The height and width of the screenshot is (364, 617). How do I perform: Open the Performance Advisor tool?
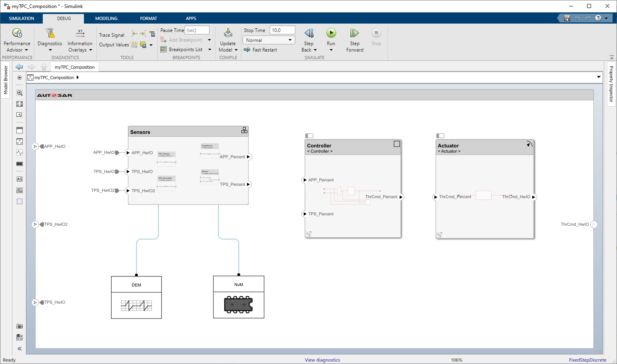[x=16, y=39]
